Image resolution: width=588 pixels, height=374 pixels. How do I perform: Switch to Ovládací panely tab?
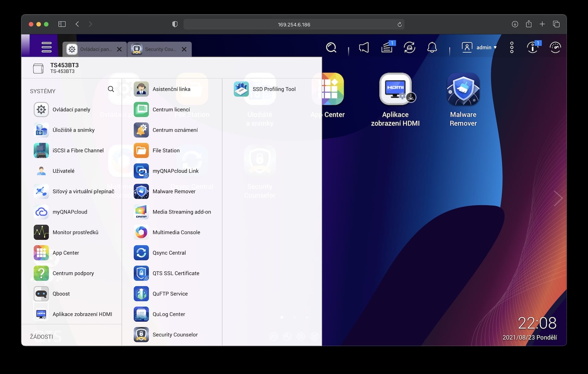click(91, 49)
